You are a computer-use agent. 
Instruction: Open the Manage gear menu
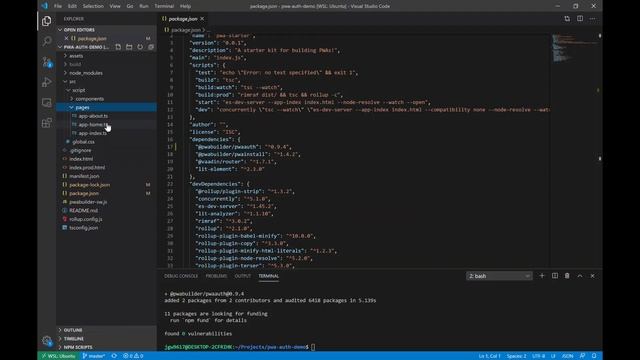(x=47, y=340)
